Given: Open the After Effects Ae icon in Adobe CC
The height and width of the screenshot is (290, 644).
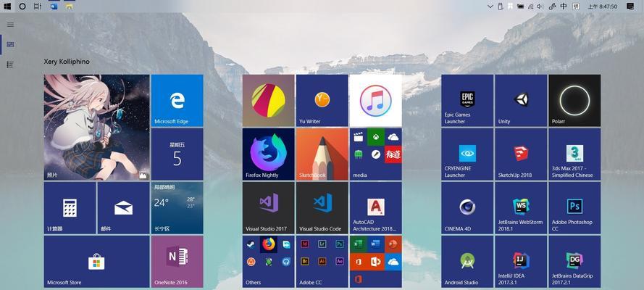Looking at the screenshot, I should (x=340, y=261).
